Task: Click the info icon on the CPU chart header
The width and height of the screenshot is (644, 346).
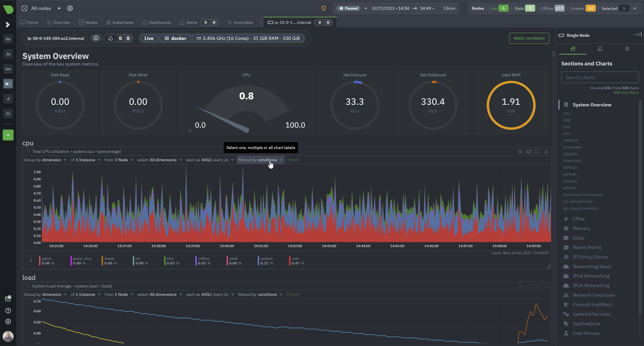Action: point(520,151)
